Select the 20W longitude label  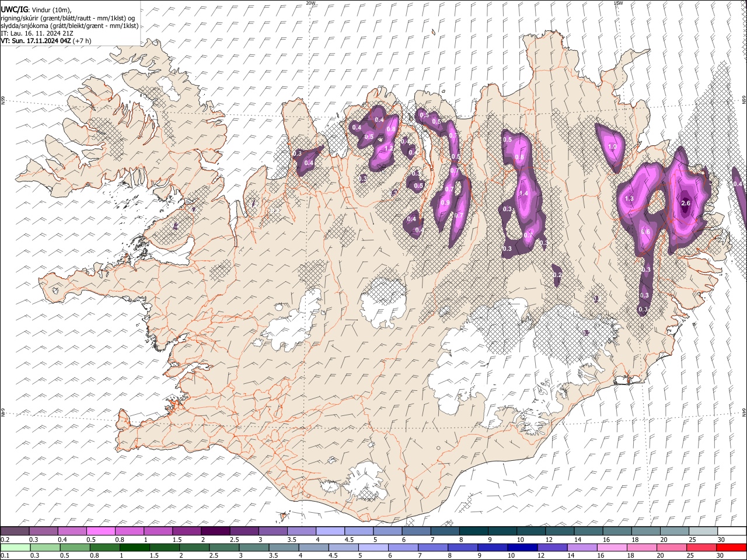(x=311, y=3)
